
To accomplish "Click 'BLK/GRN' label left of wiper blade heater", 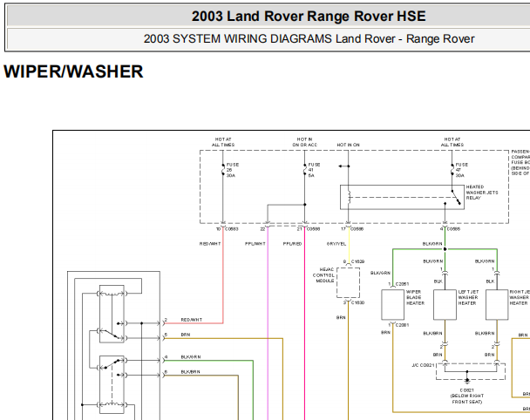I will point(380,273).
